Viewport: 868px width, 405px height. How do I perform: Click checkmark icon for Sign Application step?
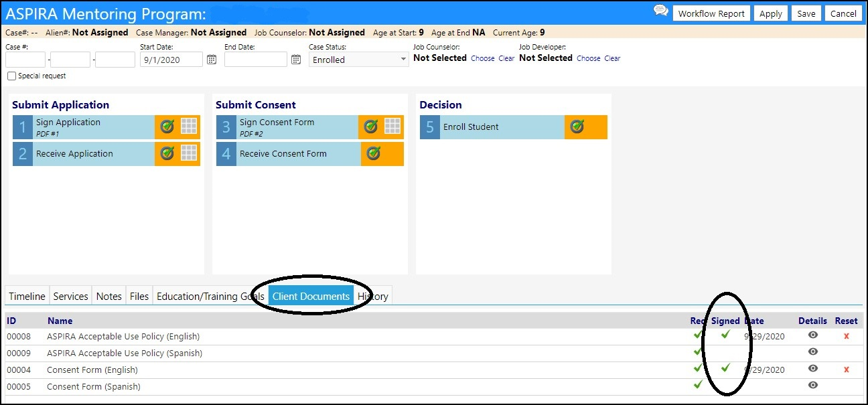[167, 126]
